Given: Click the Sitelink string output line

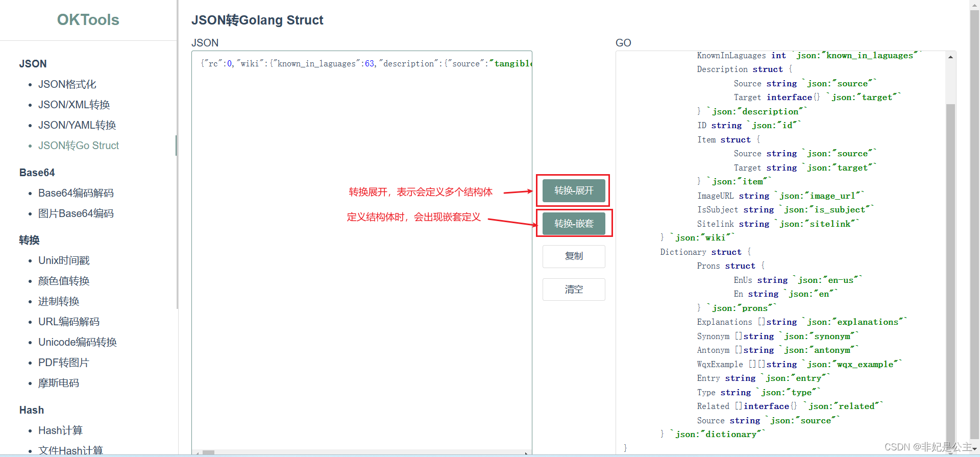Looking at the screenshot, I should [778, 224].
